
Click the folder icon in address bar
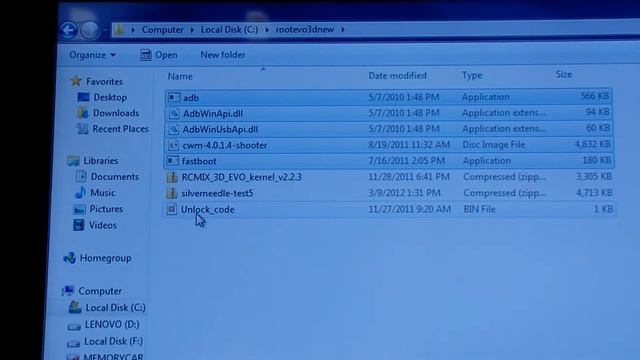[119, 29]
